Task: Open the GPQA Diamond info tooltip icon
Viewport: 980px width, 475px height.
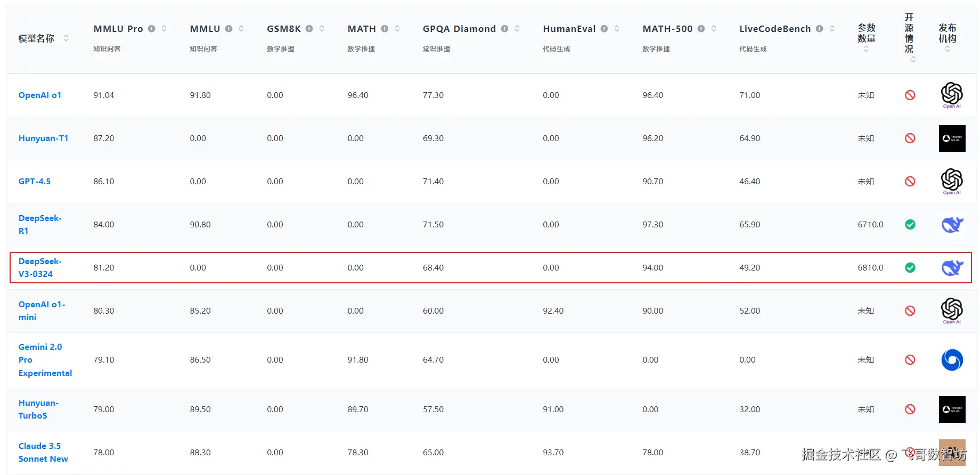Action: pos(504,29)
